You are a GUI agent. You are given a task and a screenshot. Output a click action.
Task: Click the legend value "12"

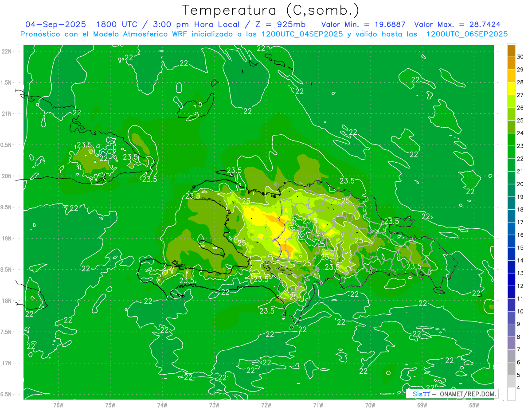[520, 286]
